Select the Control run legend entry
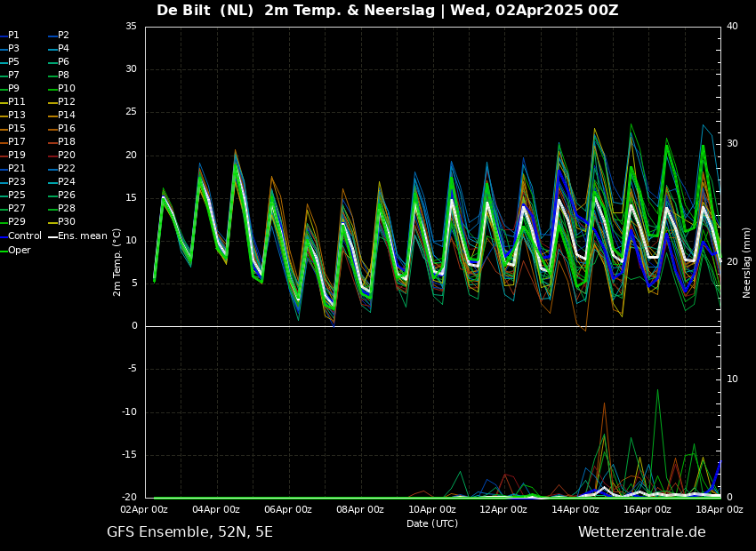The image size is (756, 551). pyautogui.click(x=20, y=236)
